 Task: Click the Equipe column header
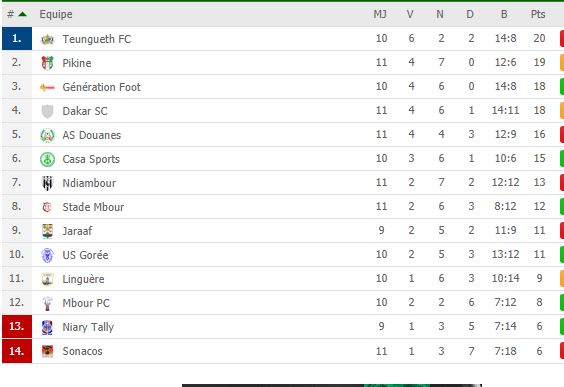click(56, 14)
